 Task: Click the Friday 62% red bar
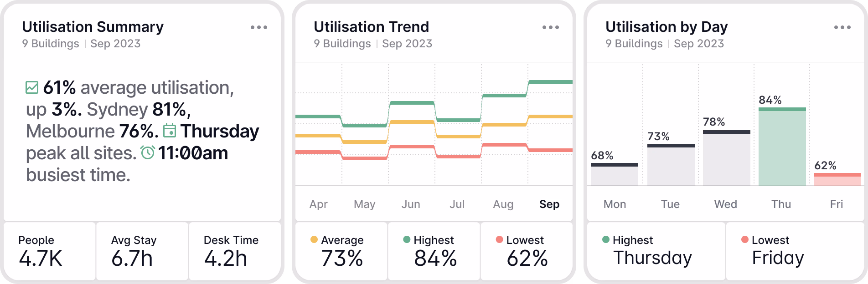click(837, 179)
